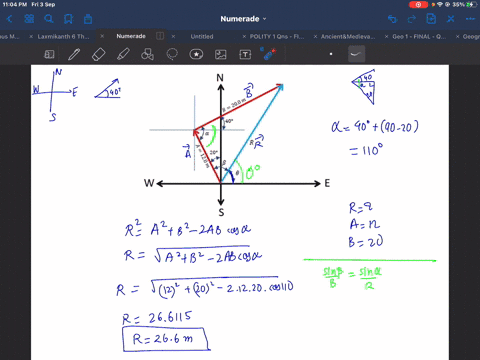Tap the W label on the axis

149,183
